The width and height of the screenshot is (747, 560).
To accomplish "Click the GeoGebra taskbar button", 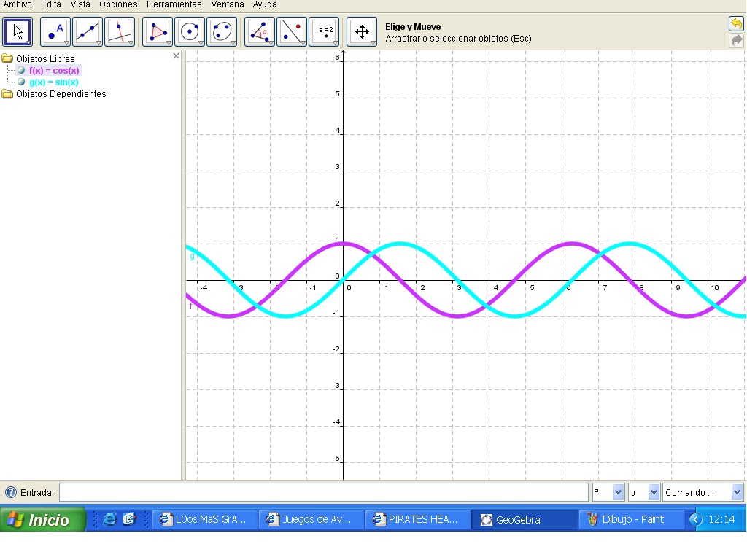I will (524, 519).
